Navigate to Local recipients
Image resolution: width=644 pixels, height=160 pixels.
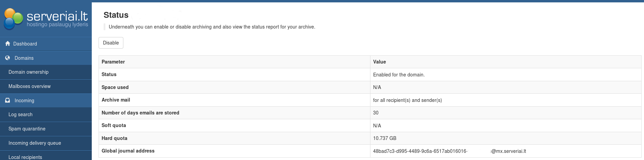pos(25,157)
